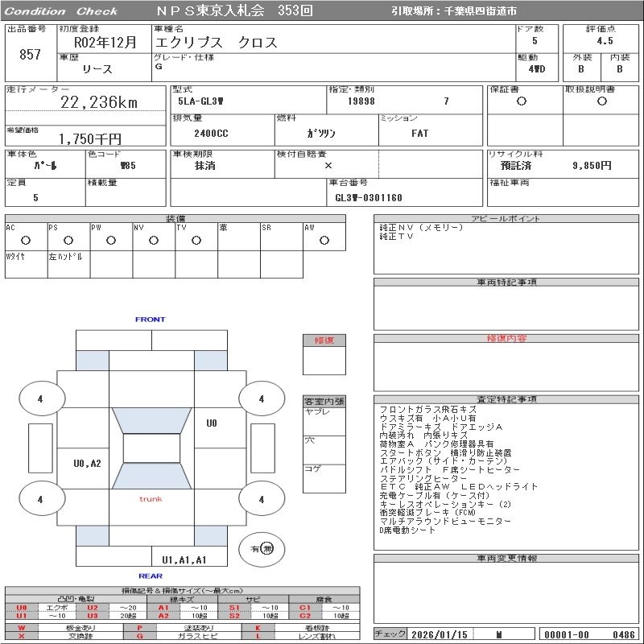This screenshot has height=644, width=644.
Task: Toggle the PS equipment circle mark
Action: point(68,240)
